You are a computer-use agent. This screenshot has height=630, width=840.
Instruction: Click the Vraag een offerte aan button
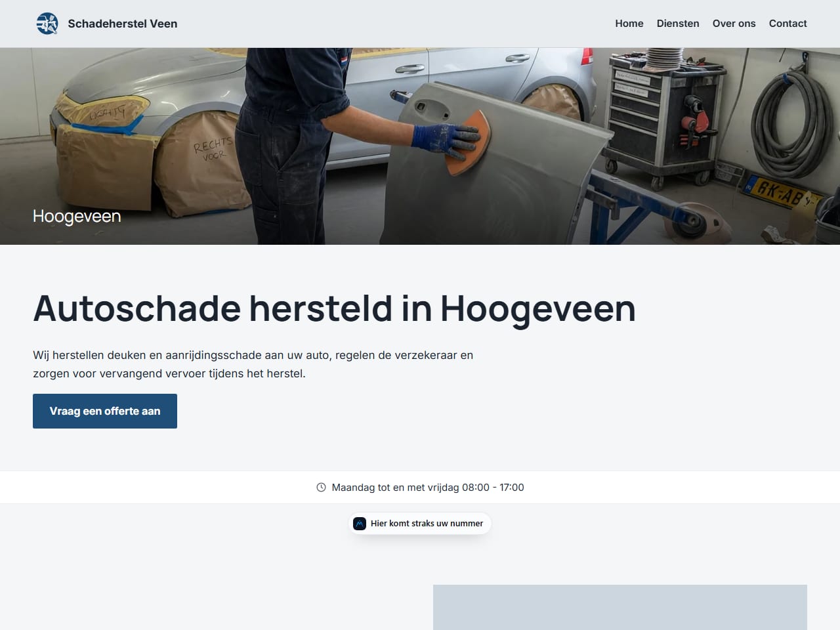tap(105, 411)
